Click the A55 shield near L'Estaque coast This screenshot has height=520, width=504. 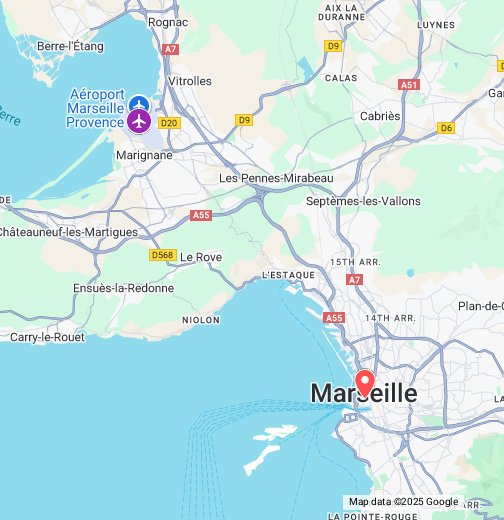(334, 318)
